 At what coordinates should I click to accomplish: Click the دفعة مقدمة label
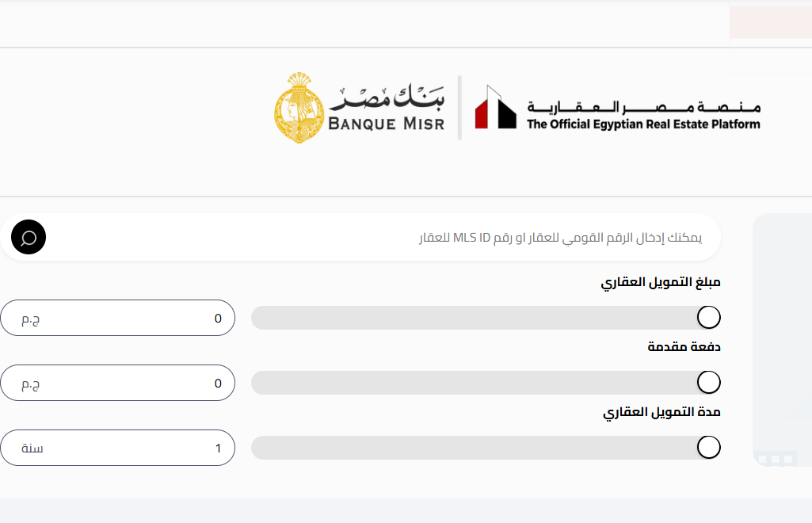pos(684,347)
